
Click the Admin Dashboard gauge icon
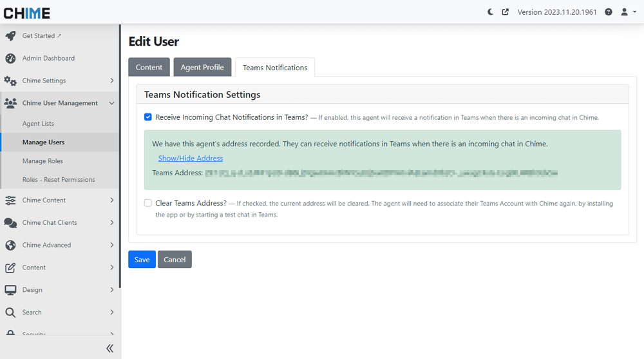(11, 59)
